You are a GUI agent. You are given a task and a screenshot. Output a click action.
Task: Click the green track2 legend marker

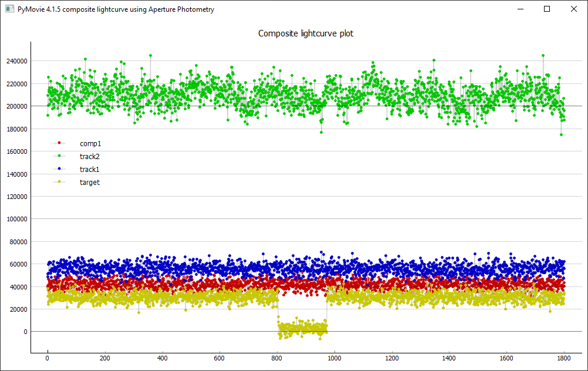[59, 156]
